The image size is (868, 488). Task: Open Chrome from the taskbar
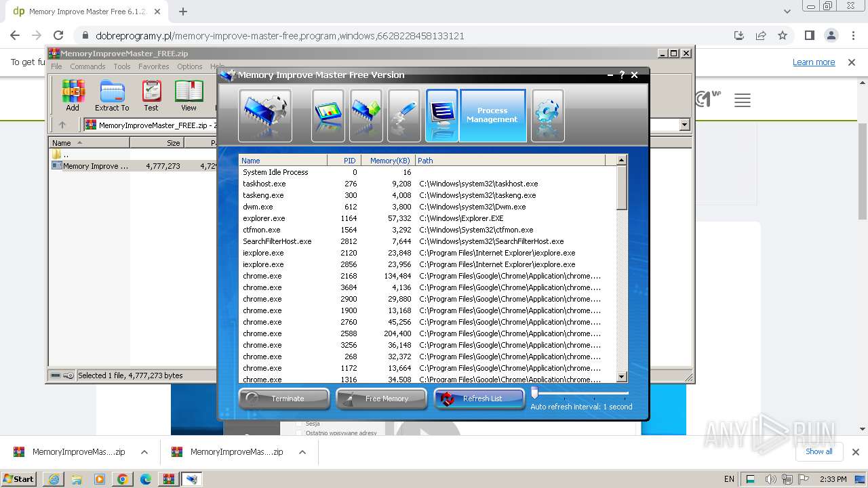(123, 479)
